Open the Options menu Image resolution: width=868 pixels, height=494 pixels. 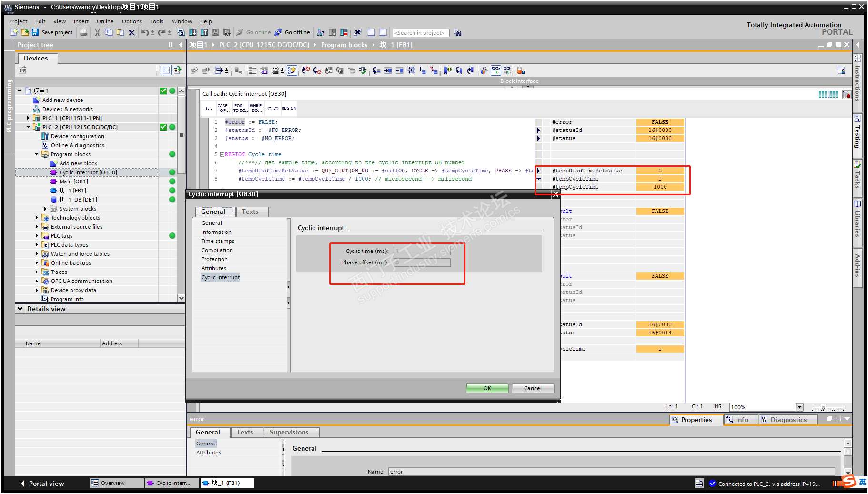coord(132,21)
